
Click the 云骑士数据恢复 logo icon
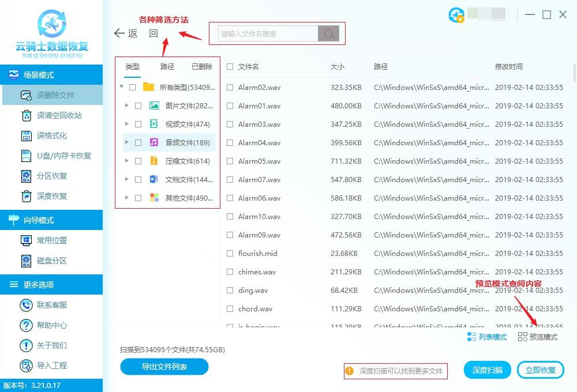pos(52,24)
